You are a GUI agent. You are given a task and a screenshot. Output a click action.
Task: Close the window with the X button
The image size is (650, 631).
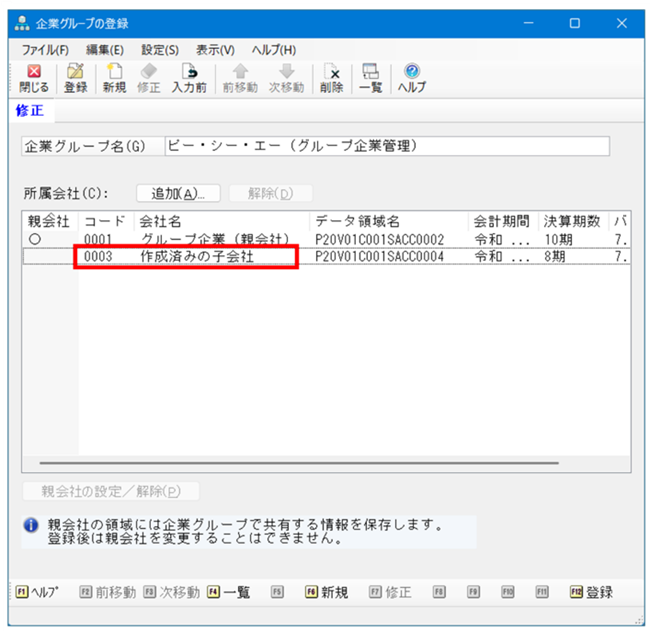click(621, 23)
